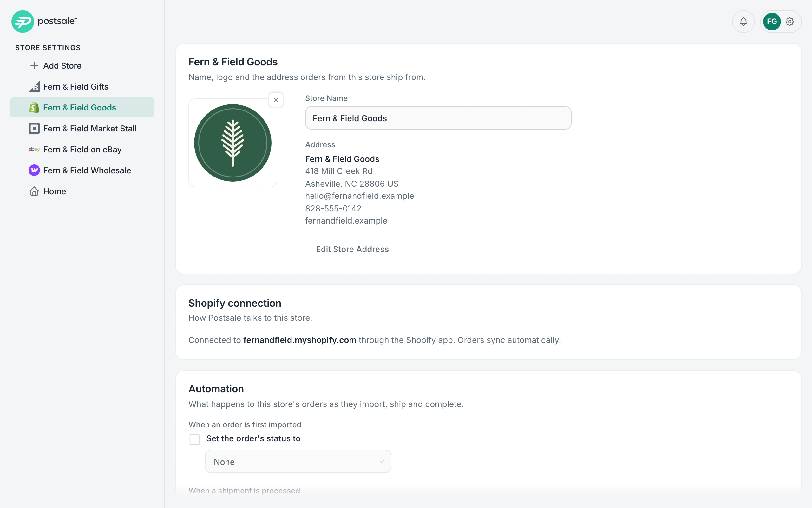The image size is (812, 508).
Task: Click the plus icon beside Add Store
Action: point(34,65)
